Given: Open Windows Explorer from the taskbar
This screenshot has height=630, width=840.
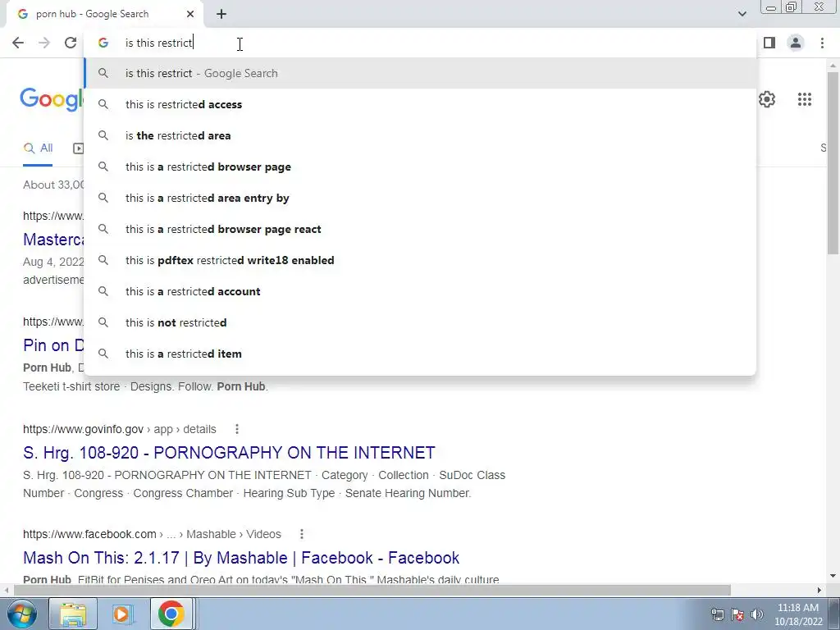Looking at the screenshot, I should (x=73, y=614).
